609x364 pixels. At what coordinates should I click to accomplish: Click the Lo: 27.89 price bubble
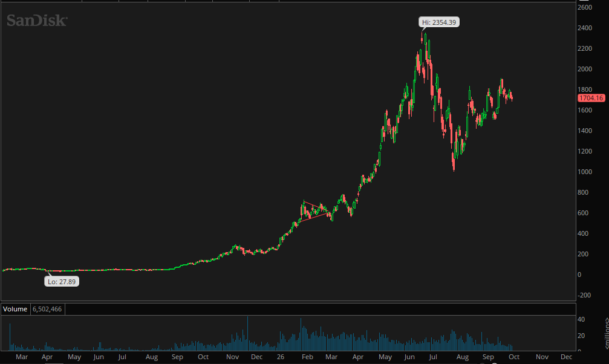pyautogui.click(x=62, y=282)
